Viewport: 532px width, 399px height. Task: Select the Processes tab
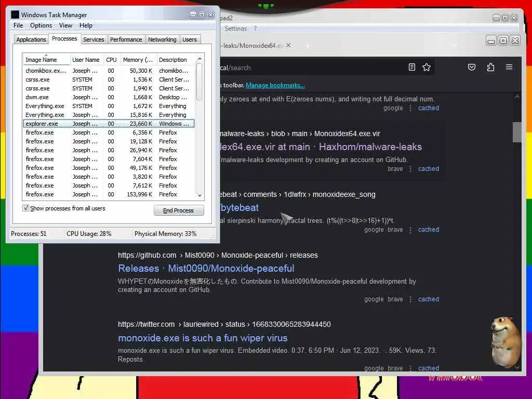pos(64,38)
